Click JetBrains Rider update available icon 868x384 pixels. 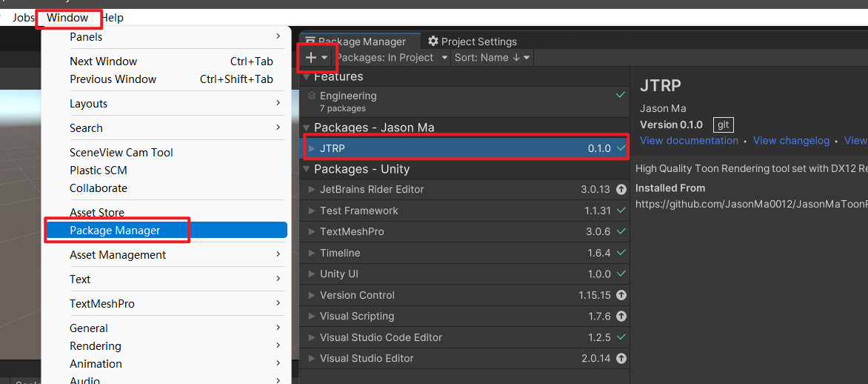[x=621, y=190]
